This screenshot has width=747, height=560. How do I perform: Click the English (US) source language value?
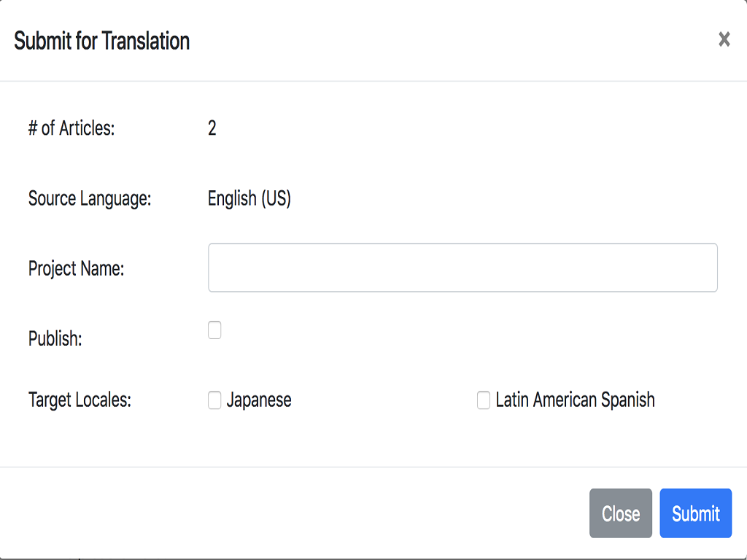(x=249, y=198)
